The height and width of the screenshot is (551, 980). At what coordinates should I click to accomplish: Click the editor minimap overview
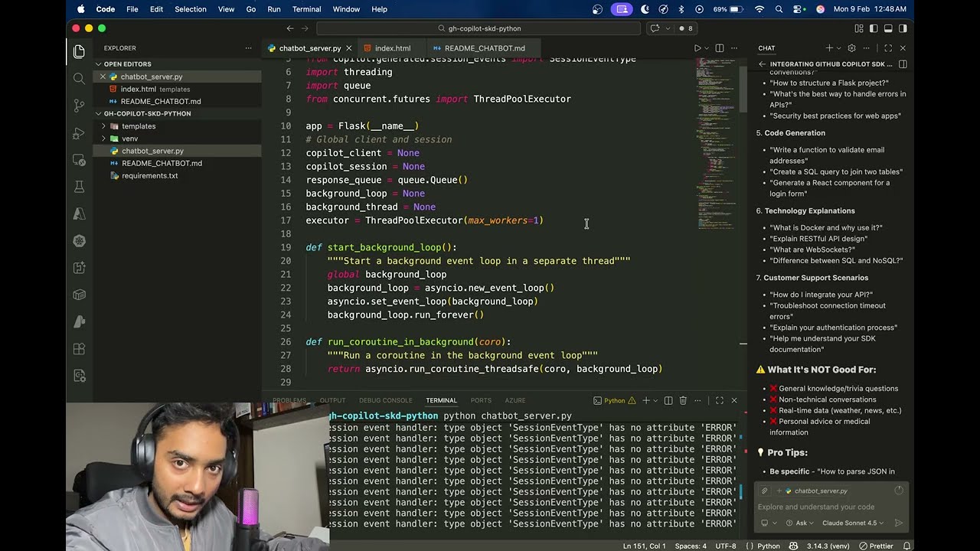[x=717, y=145]
